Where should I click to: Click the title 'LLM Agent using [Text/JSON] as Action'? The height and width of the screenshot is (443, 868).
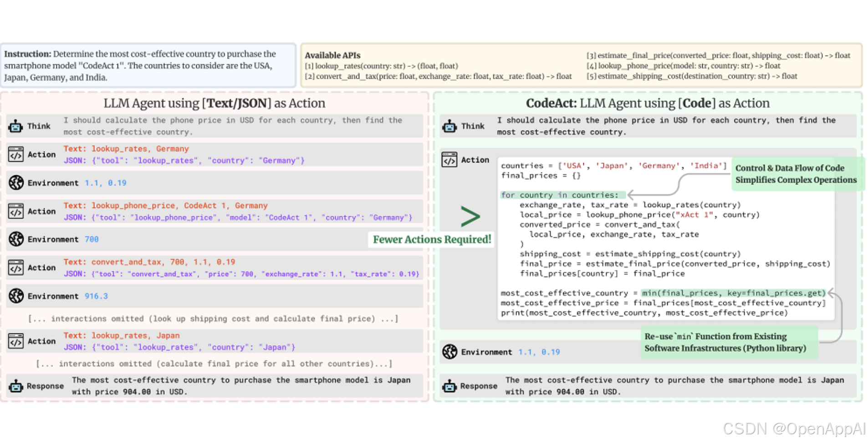214,103
